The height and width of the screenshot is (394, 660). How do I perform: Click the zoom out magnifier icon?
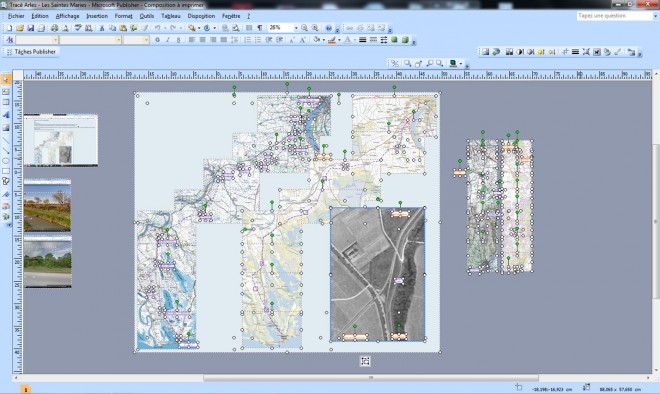tap(304, 28)
